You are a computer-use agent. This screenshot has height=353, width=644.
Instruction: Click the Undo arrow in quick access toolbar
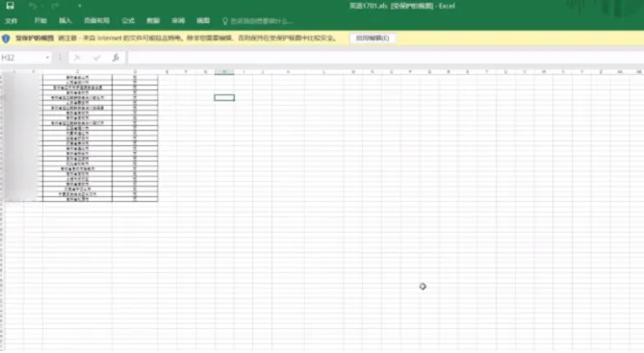[34, 6]
